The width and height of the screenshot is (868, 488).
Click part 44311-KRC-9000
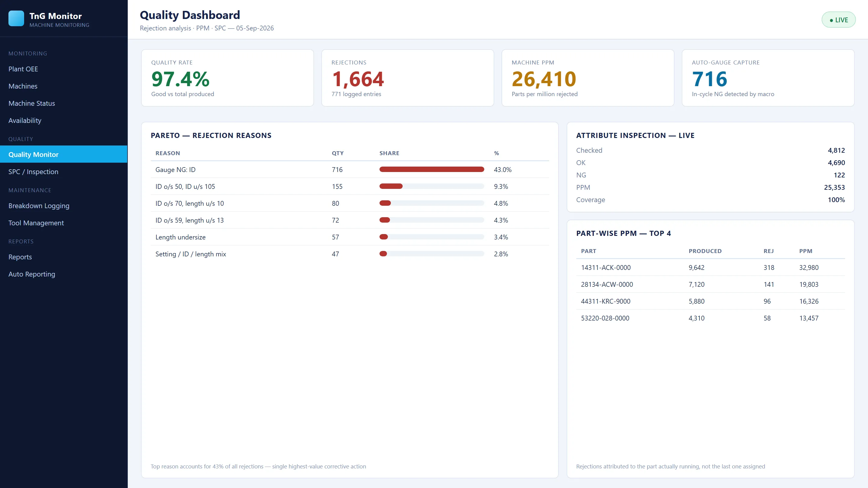pyautogui.click(x=605, y=301)
